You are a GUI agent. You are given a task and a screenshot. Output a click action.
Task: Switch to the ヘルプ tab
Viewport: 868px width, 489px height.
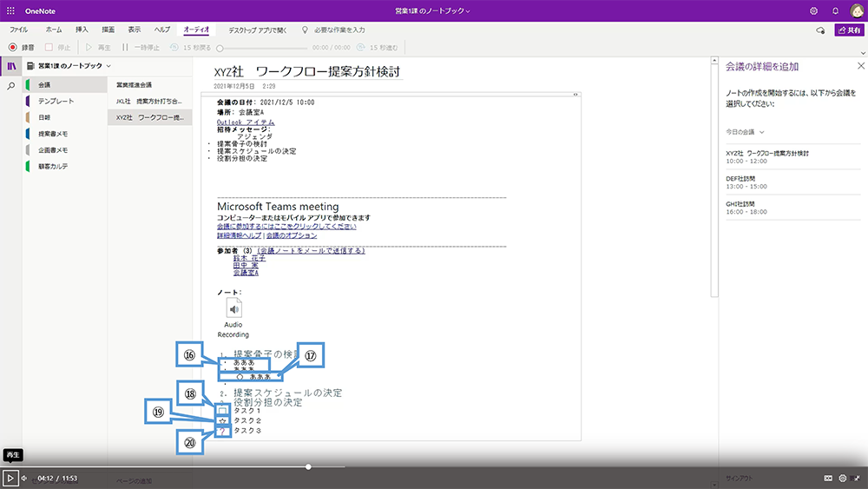[x=162, y=30]
